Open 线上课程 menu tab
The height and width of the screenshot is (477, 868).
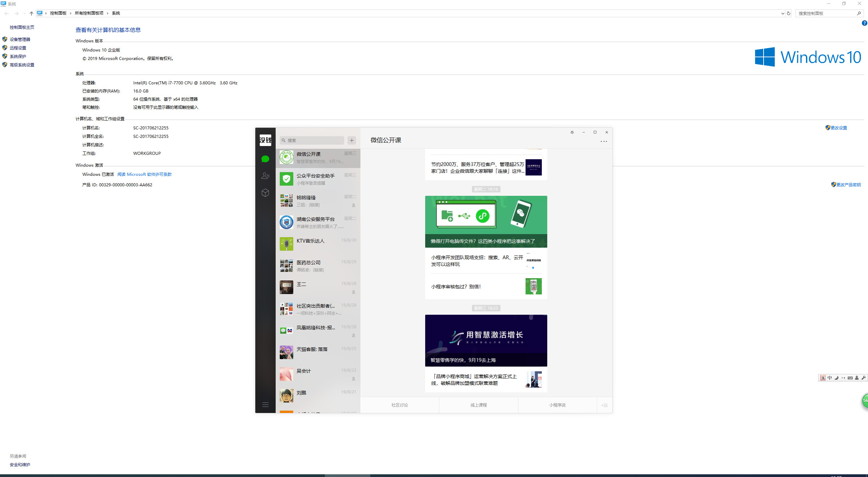[479, 405]
